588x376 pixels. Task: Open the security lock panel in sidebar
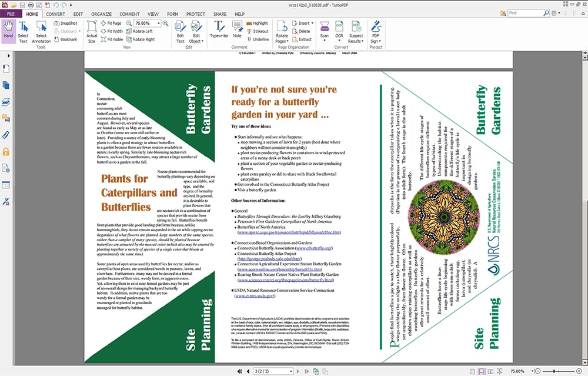coord(6,152)
